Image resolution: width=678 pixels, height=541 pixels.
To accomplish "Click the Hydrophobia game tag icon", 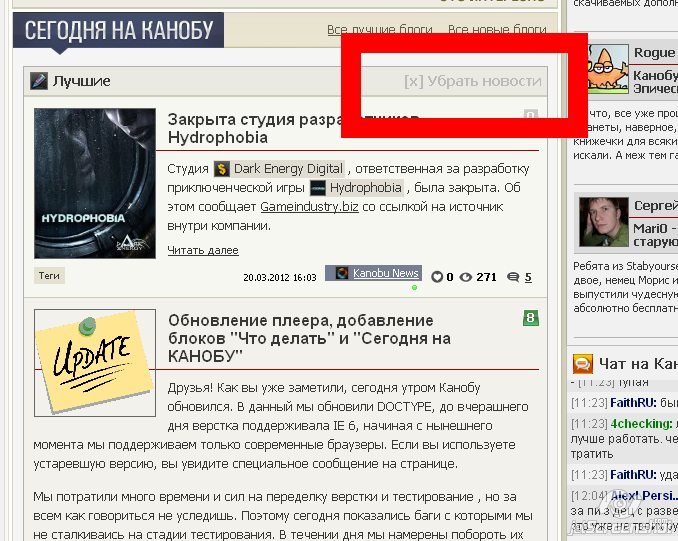I will tap(318, 188).
